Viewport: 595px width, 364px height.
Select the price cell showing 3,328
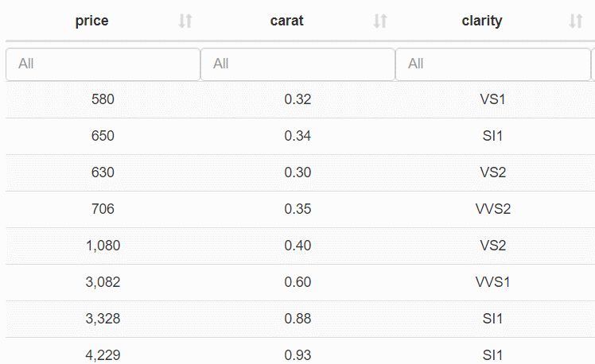[x=103, y=319]
